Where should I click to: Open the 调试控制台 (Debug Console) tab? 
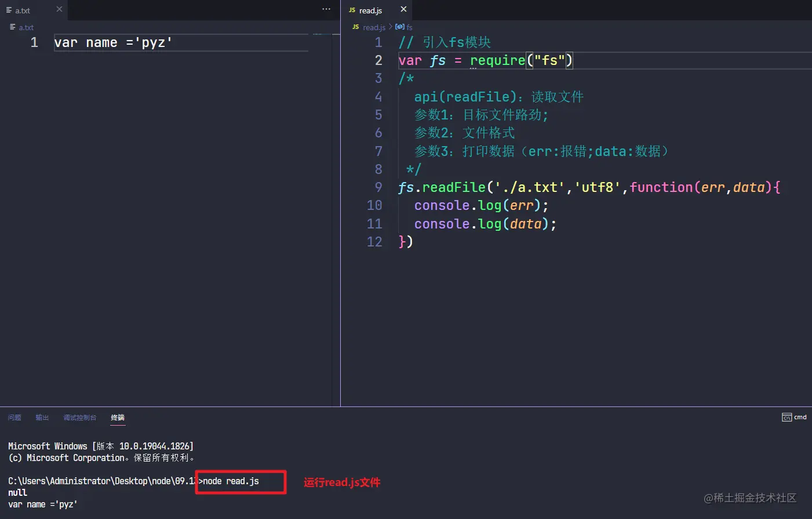80,418
